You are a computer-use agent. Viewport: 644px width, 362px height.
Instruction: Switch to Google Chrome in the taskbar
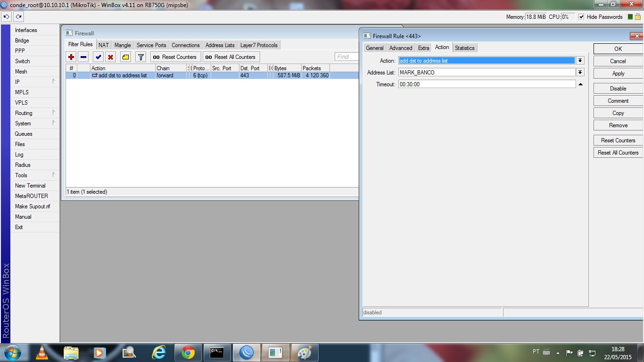(x=188, y=353)
